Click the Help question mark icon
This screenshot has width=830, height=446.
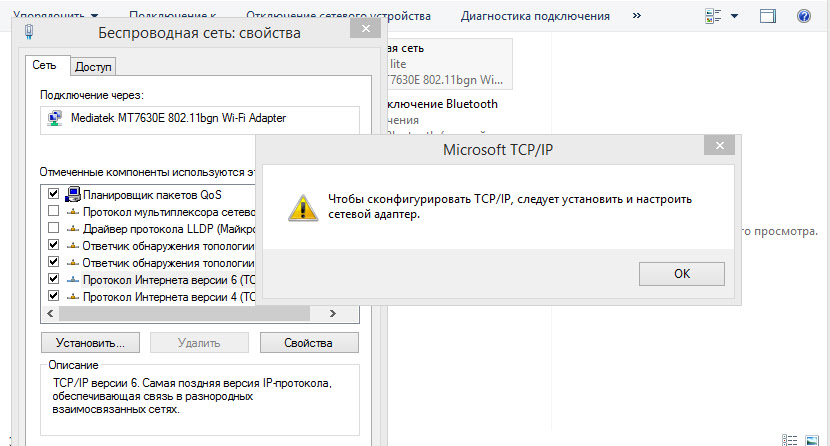coord(802,17)
